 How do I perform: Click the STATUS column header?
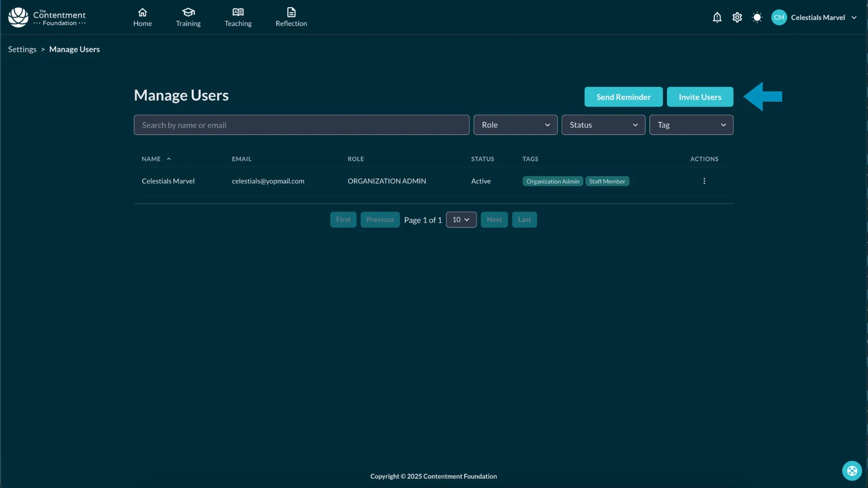pyautogui.click(x=482, y=159)
